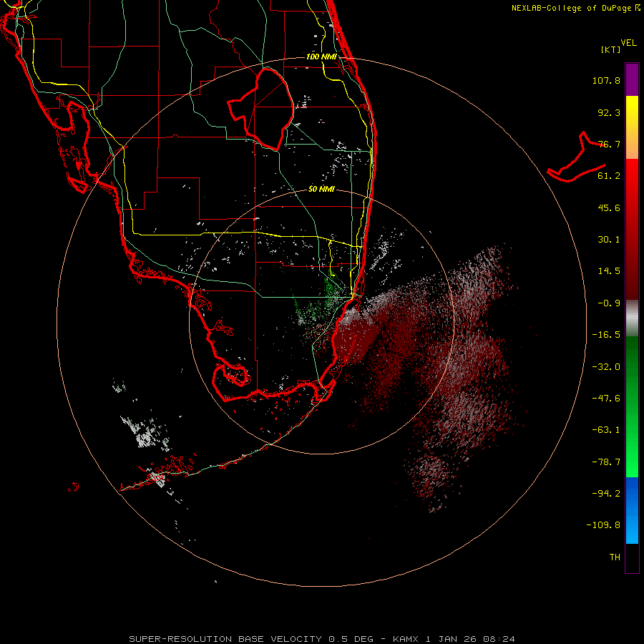The image size is (644, 644).
Task: Click the Super-Resolution Base Velocity caption
Action: 322,639
